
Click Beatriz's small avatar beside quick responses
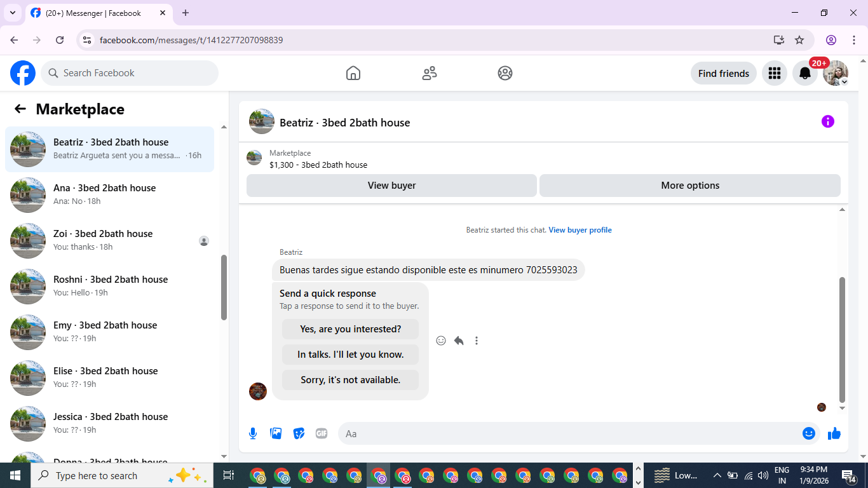click(258, 391)
